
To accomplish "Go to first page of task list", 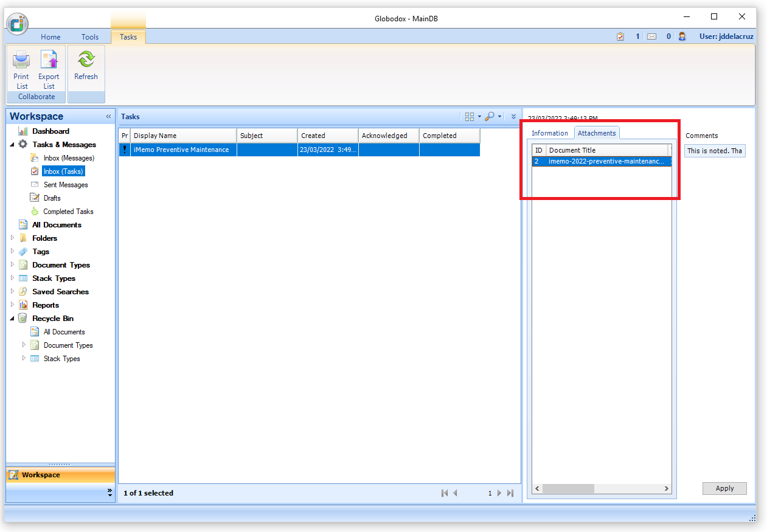I will [x=445, y=493].
